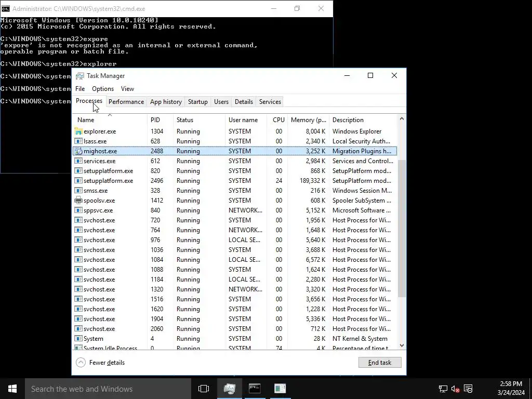This screenshot has width=532, height=399.
Task: Select the setupplatform.exe row with PID 2496
Action: (x=235, y=180)
